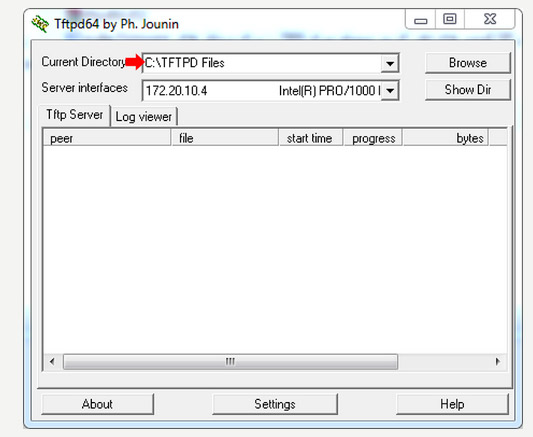The image size is (533, 437).
Task: Click the bytes column header
Action: tap(446, 138)
